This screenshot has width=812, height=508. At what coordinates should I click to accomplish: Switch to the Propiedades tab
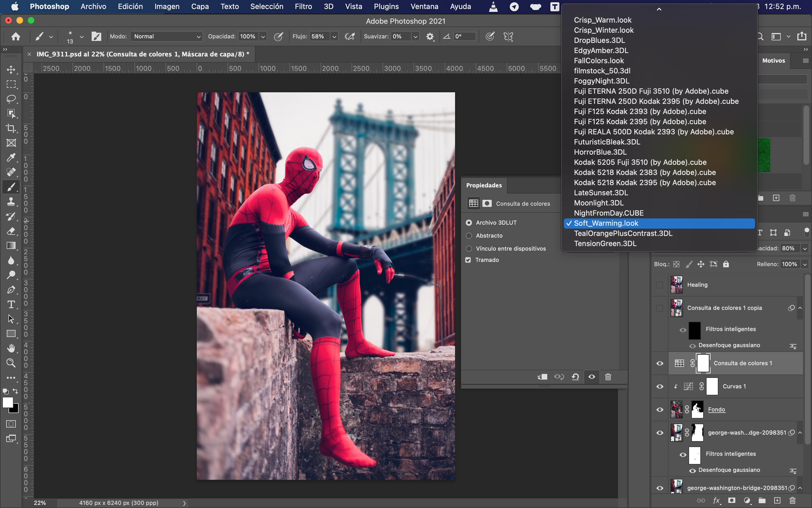[x=484, y=185]
